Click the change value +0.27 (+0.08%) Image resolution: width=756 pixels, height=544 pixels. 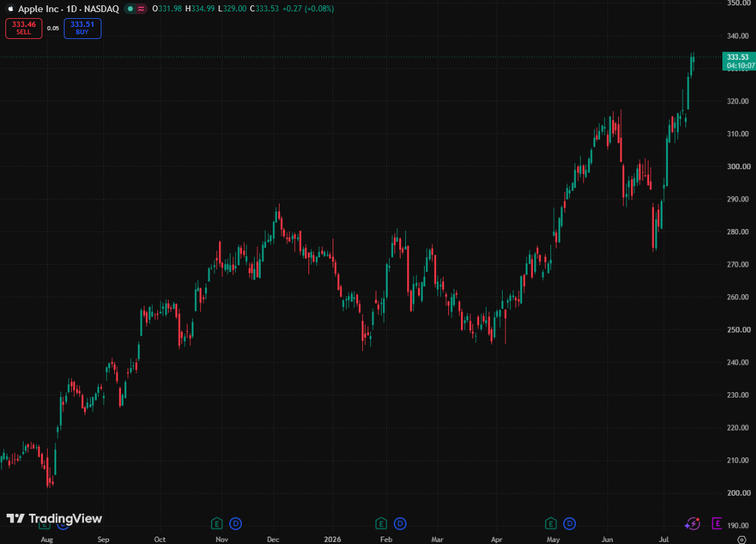tap(308, 9)
